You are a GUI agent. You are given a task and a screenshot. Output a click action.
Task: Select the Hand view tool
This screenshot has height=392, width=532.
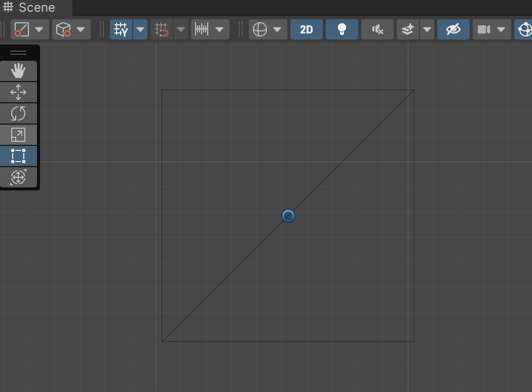coord(18,70)
